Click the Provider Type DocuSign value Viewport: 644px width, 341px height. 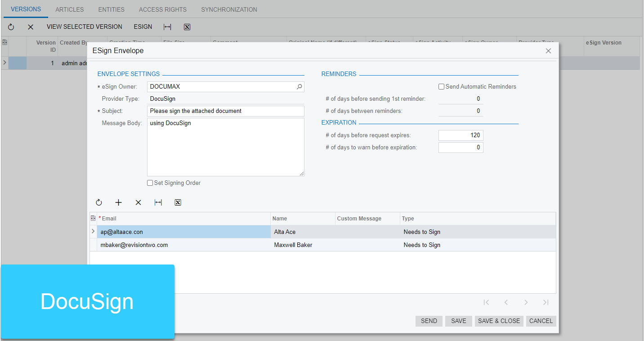(163, 99)
